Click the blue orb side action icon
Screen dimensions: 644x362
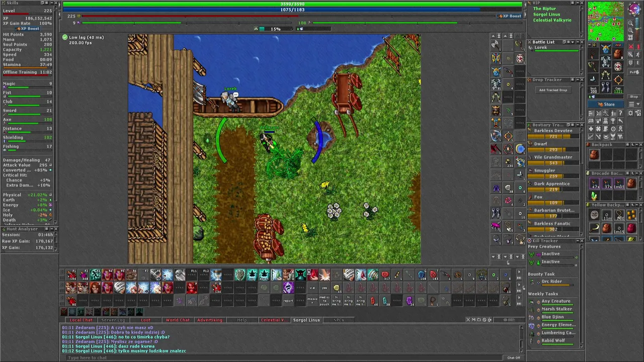coord(520,149)
